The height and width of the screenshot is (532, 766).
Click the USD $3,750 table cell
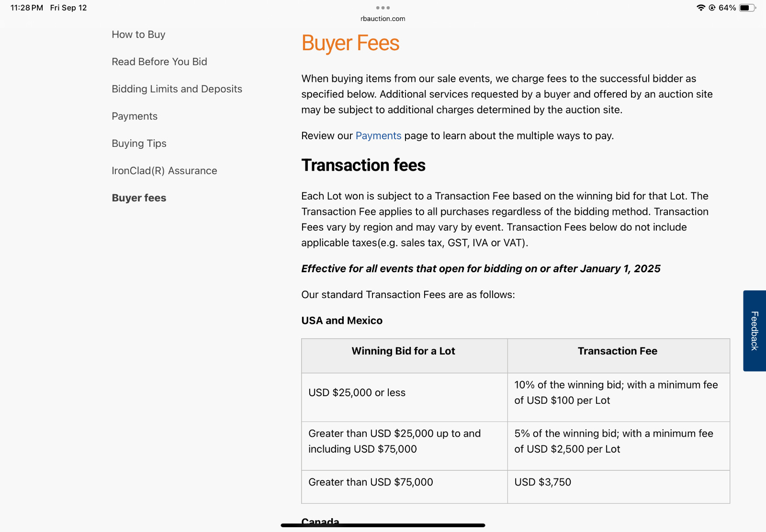pos(542,482)
